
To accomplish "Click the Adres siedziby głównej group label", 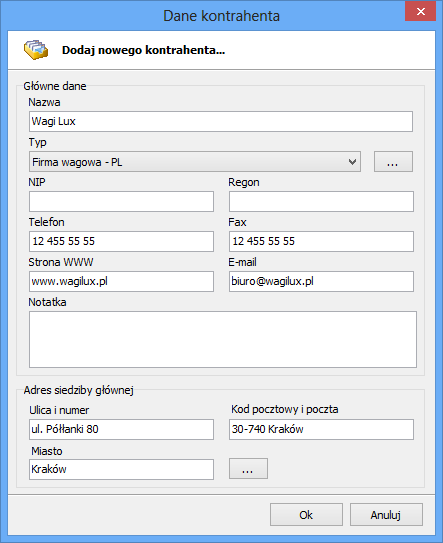I will click(79, 390).
